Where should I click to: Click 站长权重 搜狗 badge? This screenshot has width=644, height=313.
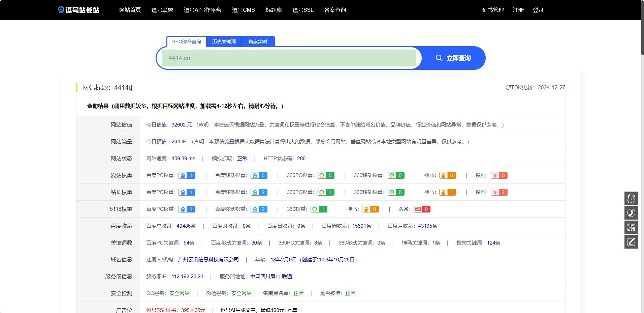click(x=499, y=192)
